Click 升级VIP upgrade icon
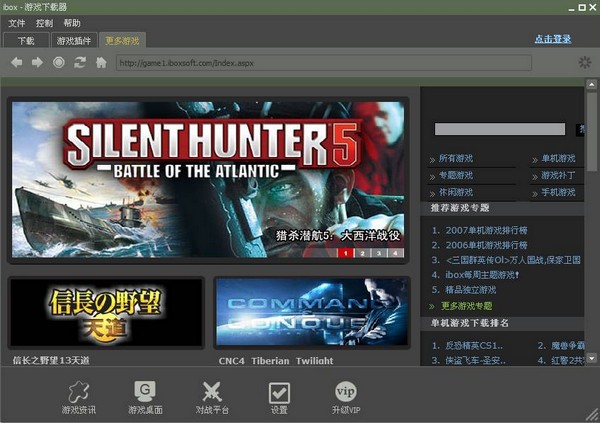600x423 pixels. coord(346,397)
